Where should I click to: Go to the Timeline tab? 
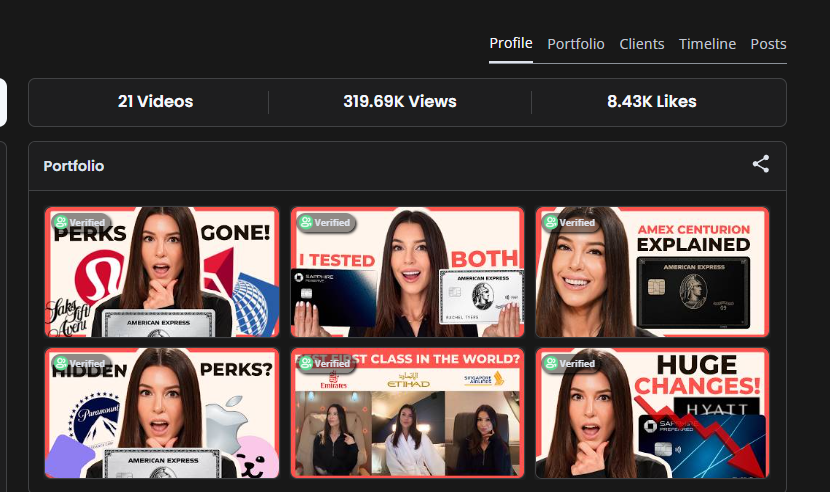pyautogui.click(x=707, y=44)
